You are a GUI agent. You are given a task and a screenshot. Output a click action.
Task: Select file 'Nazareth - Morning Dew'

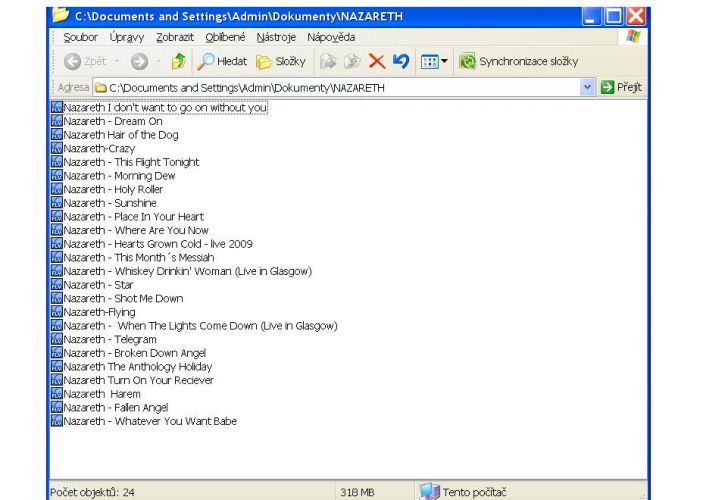coord(113,176)
